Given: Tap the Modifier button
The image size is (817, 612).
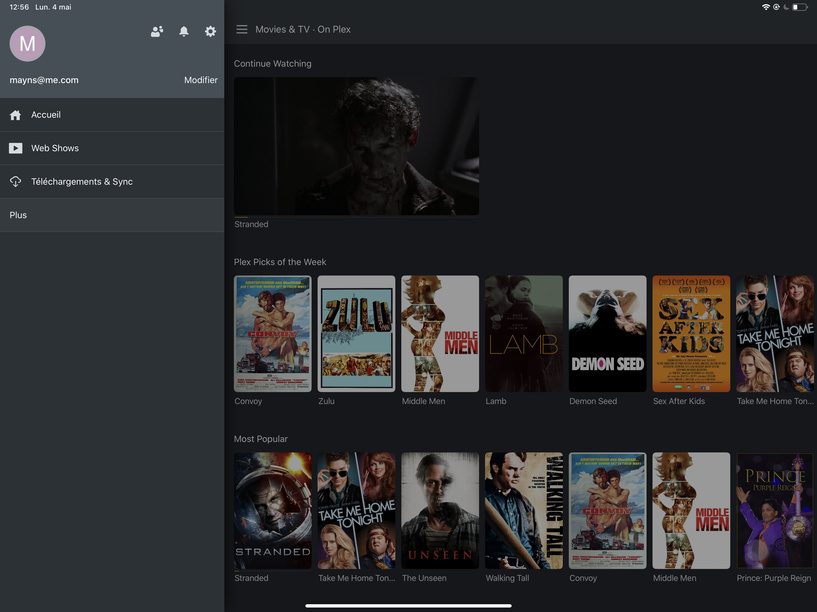Looking at the screenshot, I should pos(201,80).
